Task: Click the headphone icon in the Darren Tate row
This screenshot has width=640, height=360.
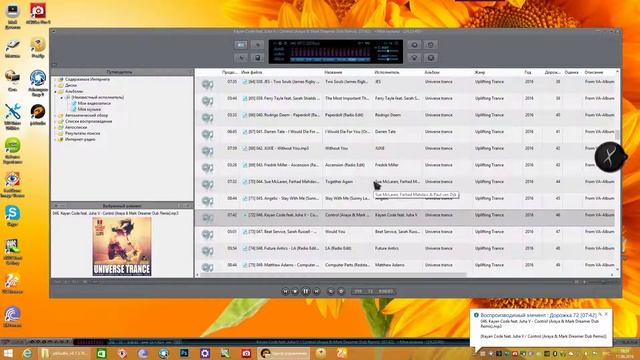Action: click(207, 134)
